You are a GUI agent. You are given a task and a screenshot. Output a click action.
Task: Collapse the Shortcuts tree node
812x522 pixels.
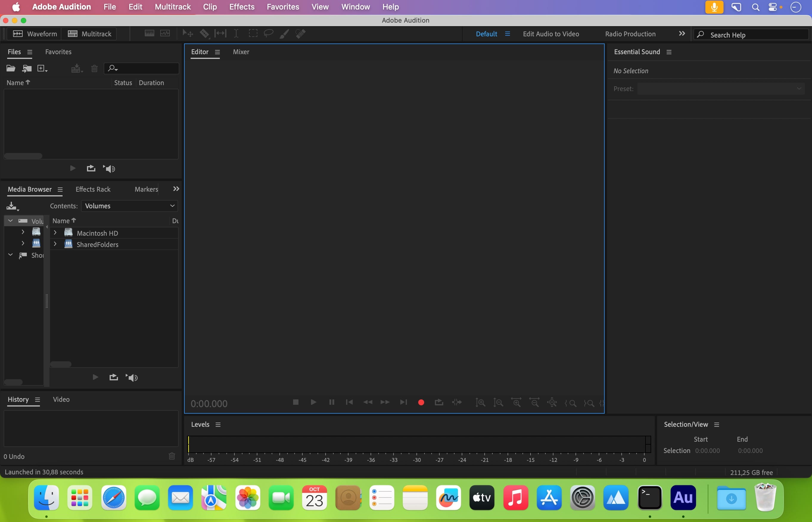[10, 255]
